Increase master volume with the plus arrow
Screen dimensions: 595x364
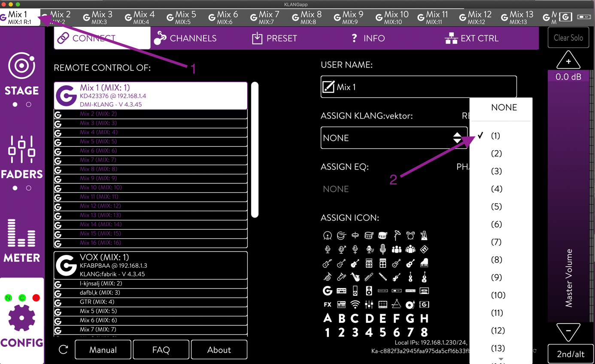point(568,61)
